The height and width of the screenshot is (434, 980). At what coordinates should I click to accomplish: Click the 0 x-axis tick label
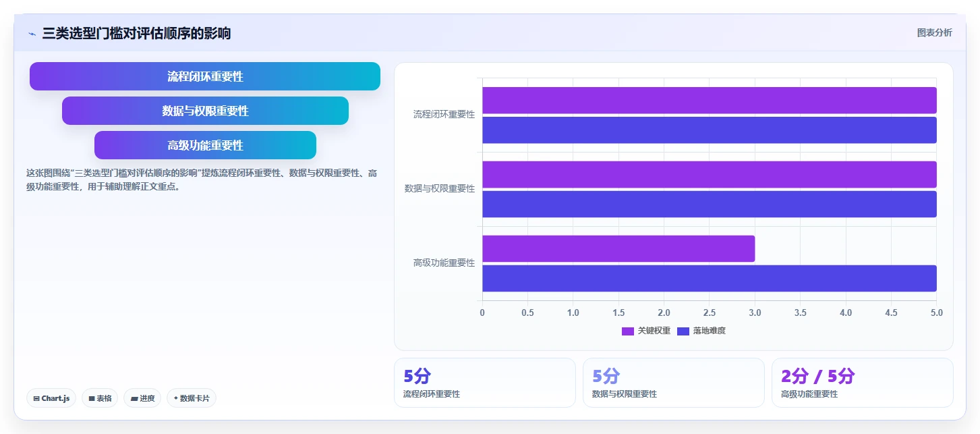coord(482,313)
